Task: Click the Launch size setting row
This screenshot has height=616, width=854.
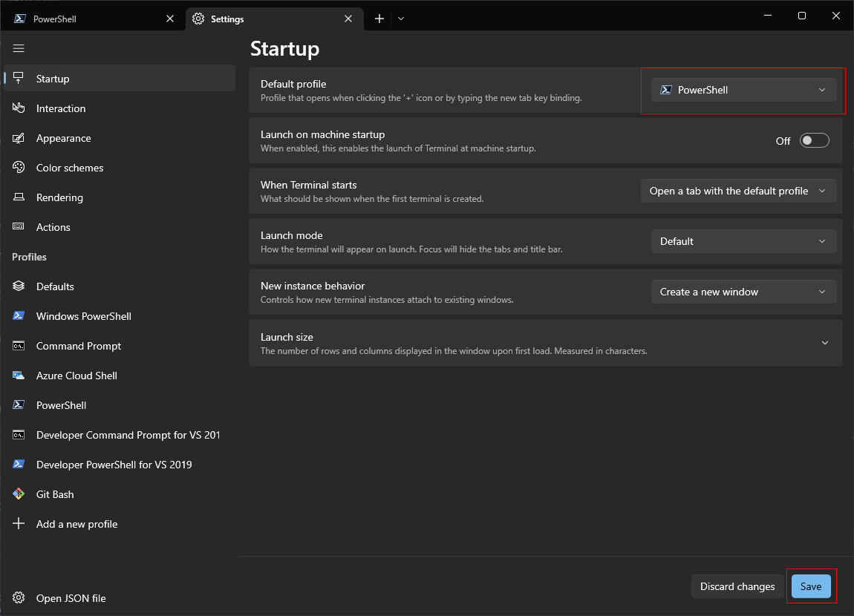Action: coord(546,343)
